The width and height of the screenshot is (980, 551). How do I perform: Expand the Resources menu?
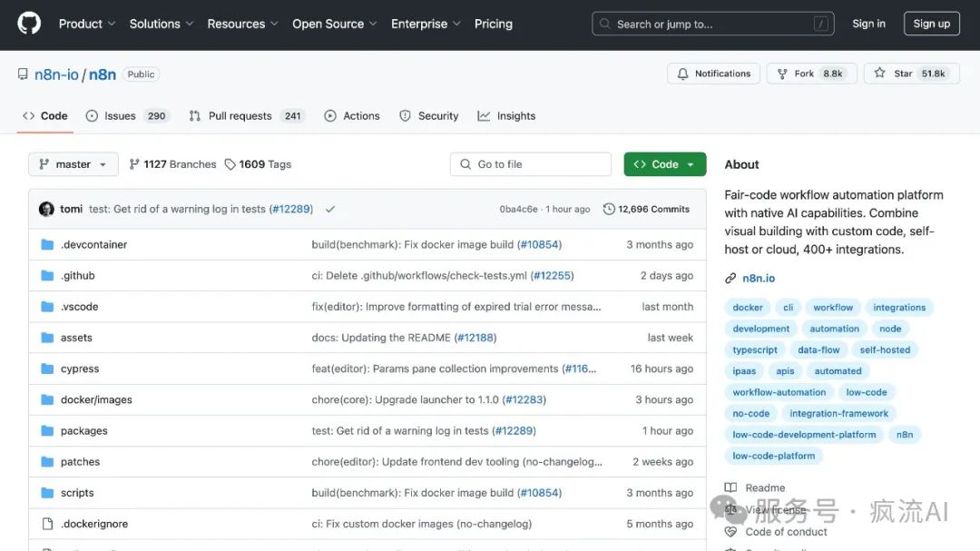pyautogui.click(x=242, y=24)
